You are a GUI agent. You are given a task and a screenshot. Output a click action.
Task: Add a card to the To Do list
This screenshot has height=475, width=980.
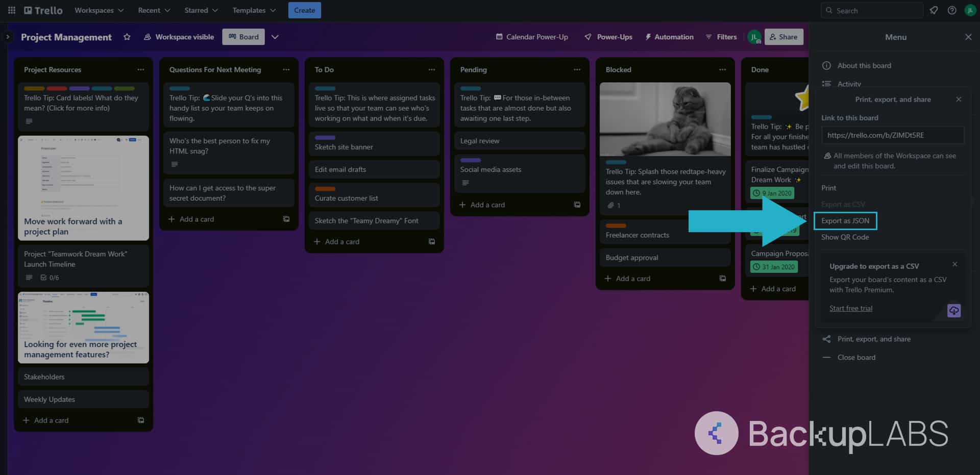(x=337, y=242)
